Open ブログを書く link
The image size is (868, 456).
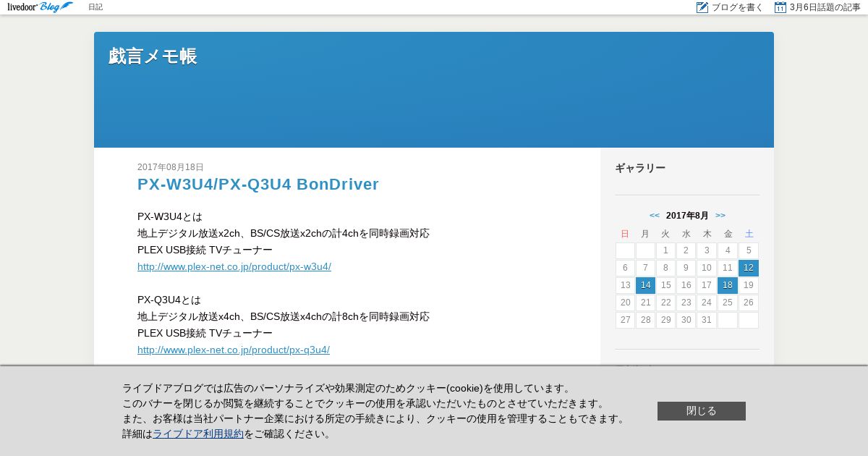tap(737, 7)
